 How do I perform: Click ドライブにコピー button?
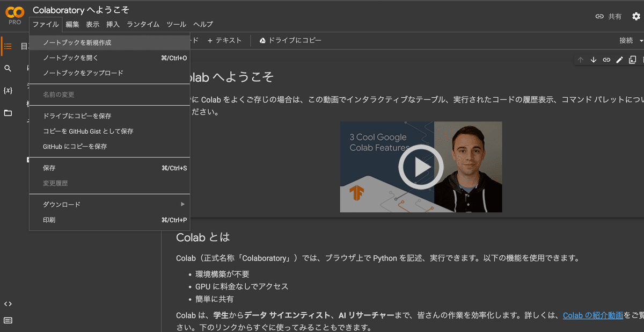pos(290,41)
